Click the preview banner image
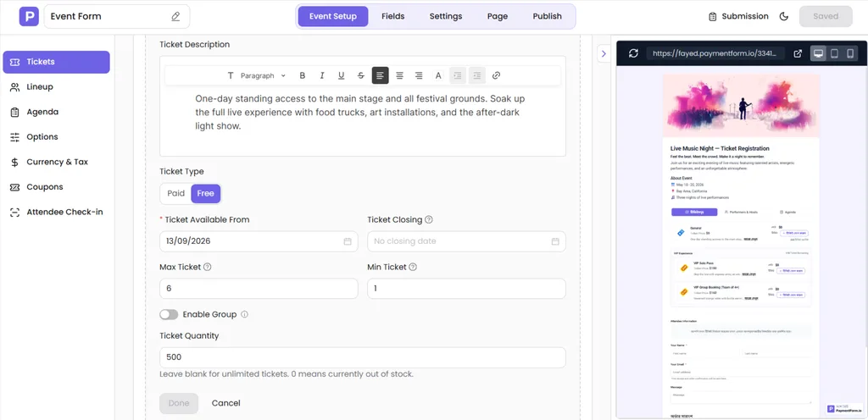Viewport: 868px width, 420px height. (741, 106)
